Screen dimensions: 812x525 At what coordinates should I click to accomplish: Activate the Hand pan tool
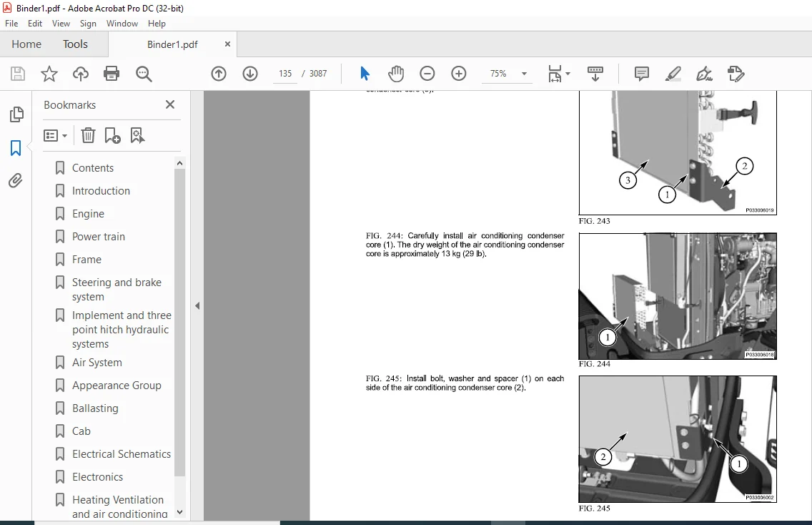(396, 74)
